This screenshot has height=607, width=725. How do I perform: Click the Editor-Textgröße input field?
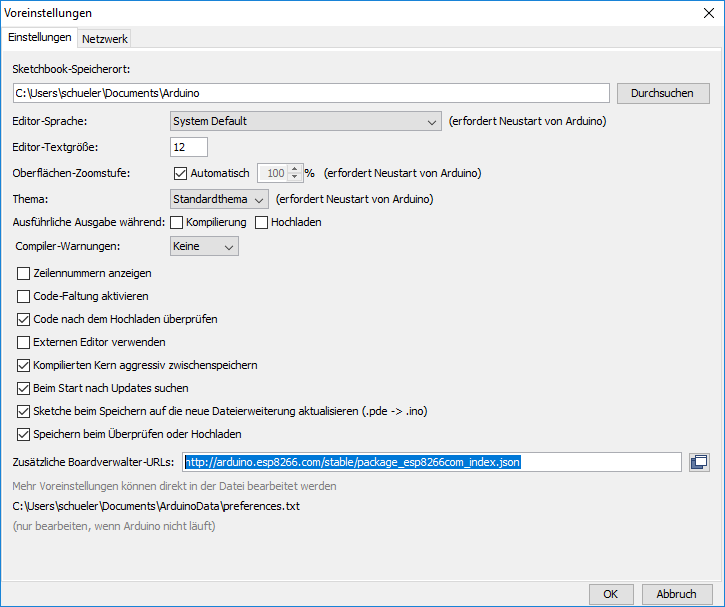tap(189, 147)
